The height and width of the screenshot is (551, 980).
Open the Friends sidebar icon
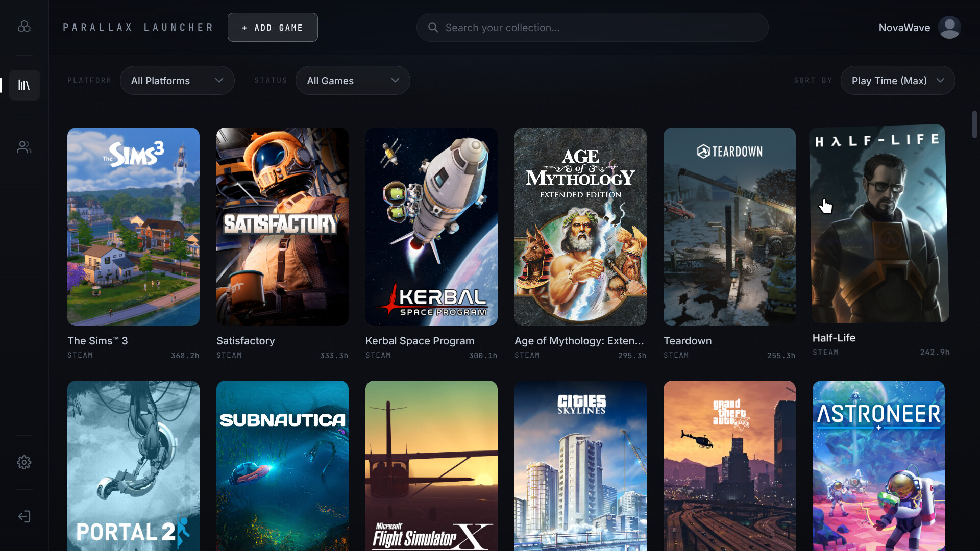click(24, 147)
